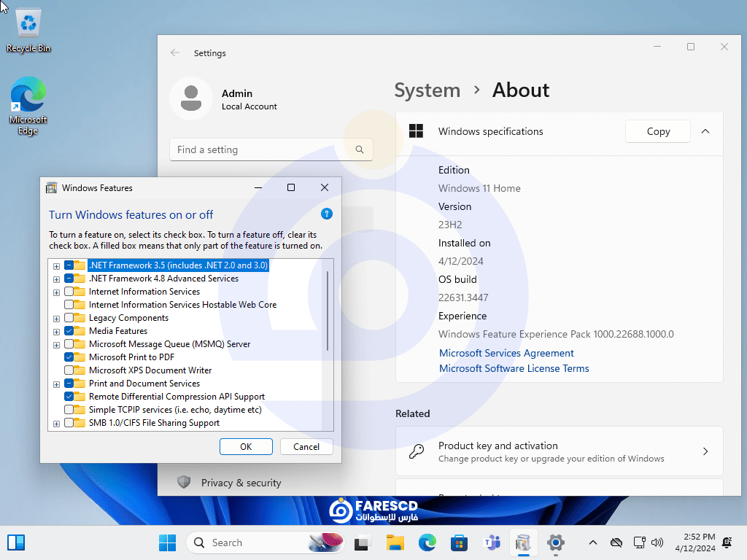Expand the Legacy Components node
747x560 pixels.
(56, 319)
